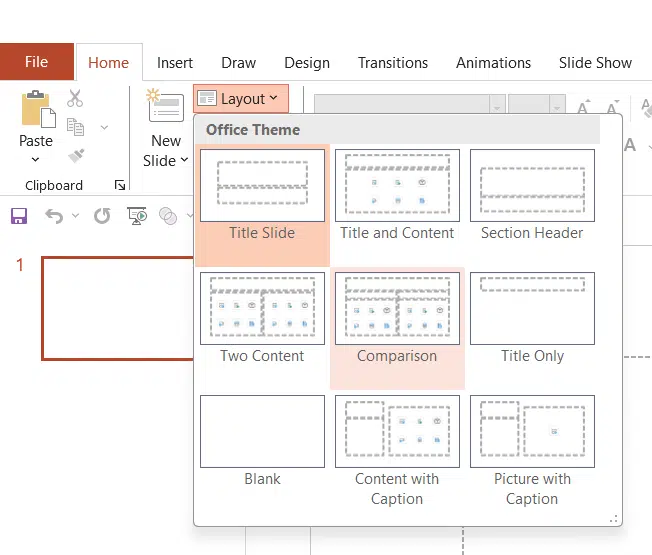Click the Cut scissors icon
Image resolution: width=652 pixels, height=555 pixels.
tap(75, 99)
